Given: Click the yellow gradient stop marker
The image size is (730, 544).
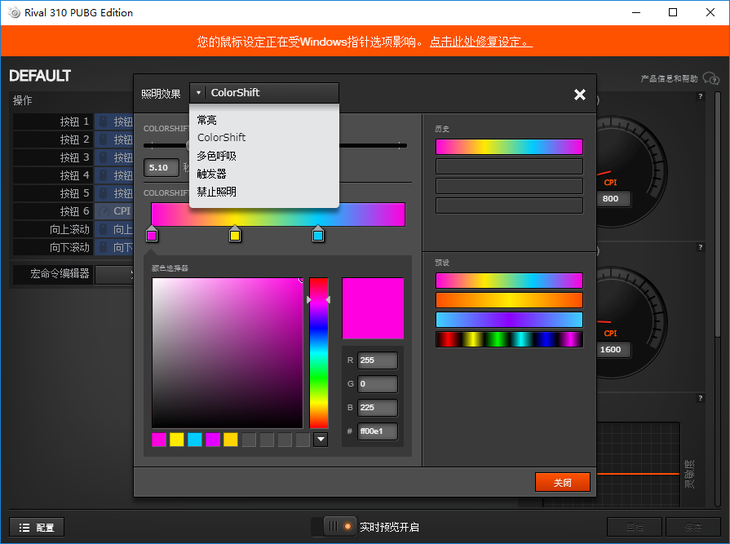Looking at the screenshot, I should pyautogui.click(x=235, y=234).
